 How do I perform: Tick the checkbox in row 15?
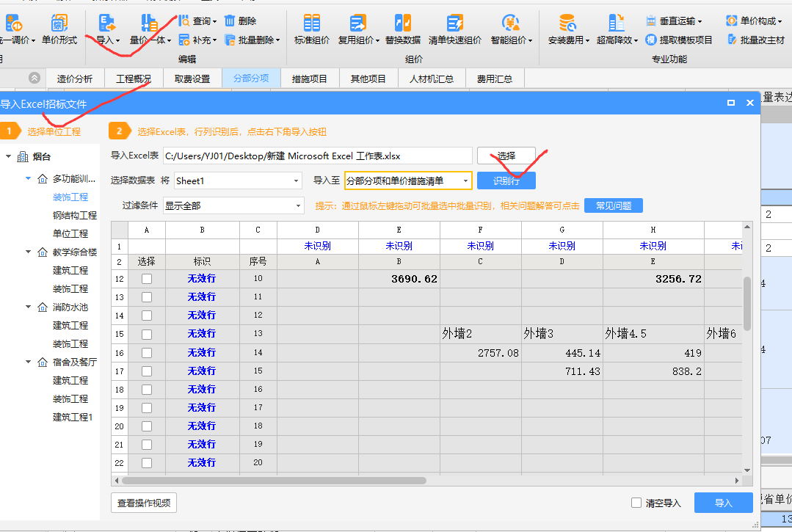pyautogui.click(x=147, y=334)
